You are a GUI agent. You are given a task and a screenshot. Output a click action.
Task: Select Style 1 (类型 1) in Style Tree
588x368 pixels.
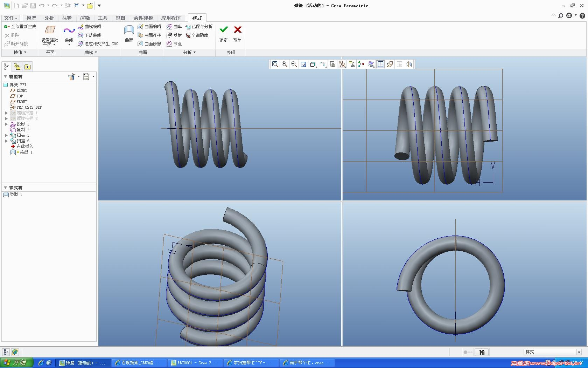coord(13,195)
